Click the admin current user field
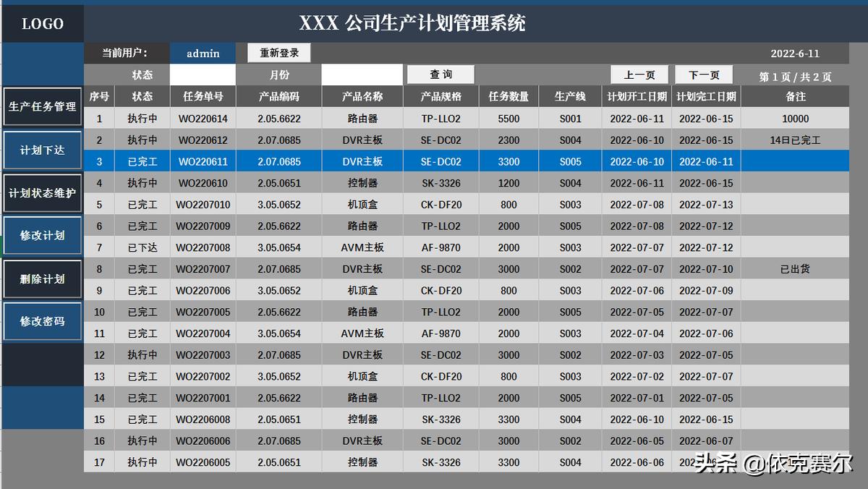 coord(203,53)
